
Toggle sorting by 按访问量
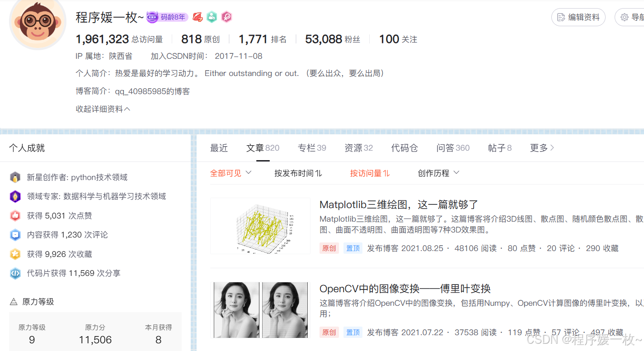(x=370, y=173)
